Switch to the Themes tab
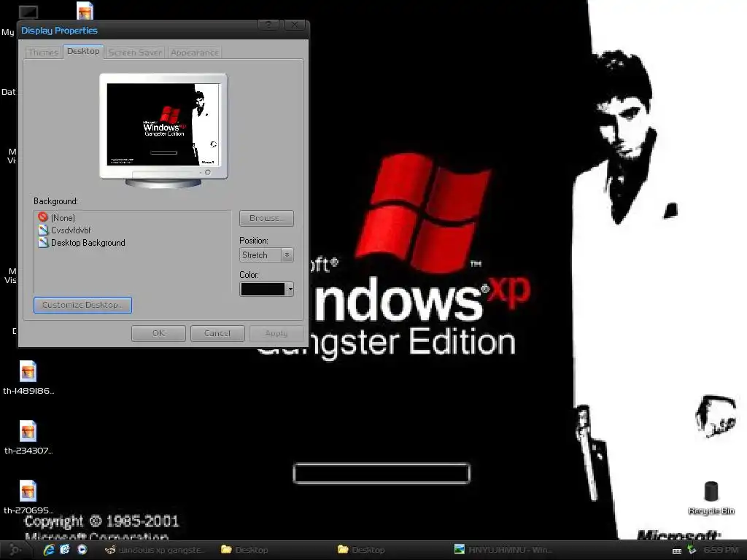The image size is (747, 560). coord(43,52)
